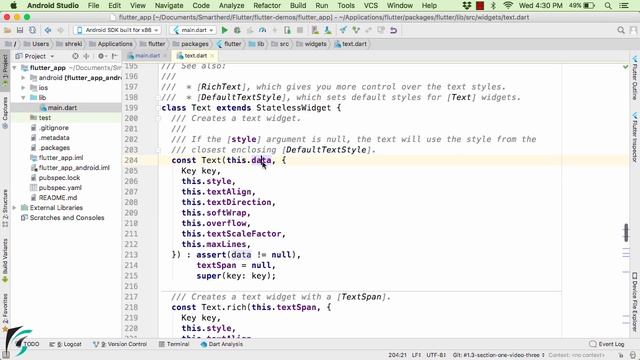Open the Android SDK device selector dropdown
The image size is (640, 360).
click(117, 30)
